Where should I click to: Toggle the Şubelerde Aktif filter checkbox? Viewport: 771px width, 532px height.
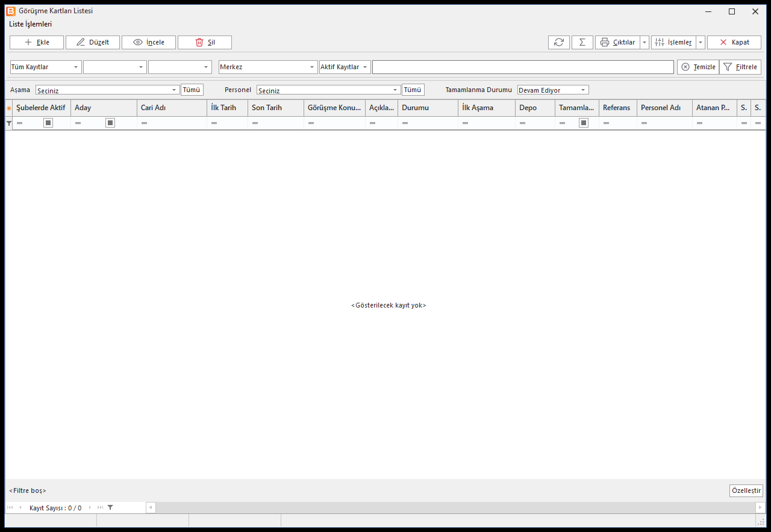click(48, 123)
